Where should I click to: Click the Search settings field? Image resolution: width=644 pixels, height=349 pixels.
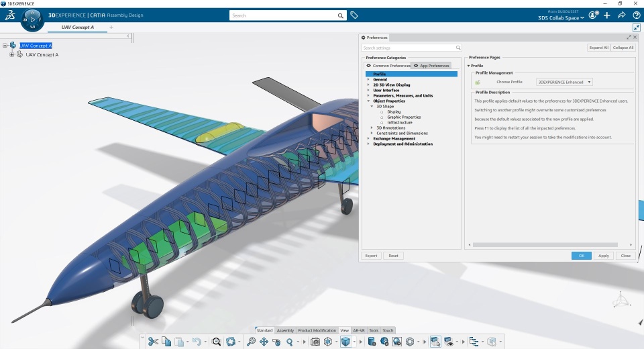(x=411, y=48)
